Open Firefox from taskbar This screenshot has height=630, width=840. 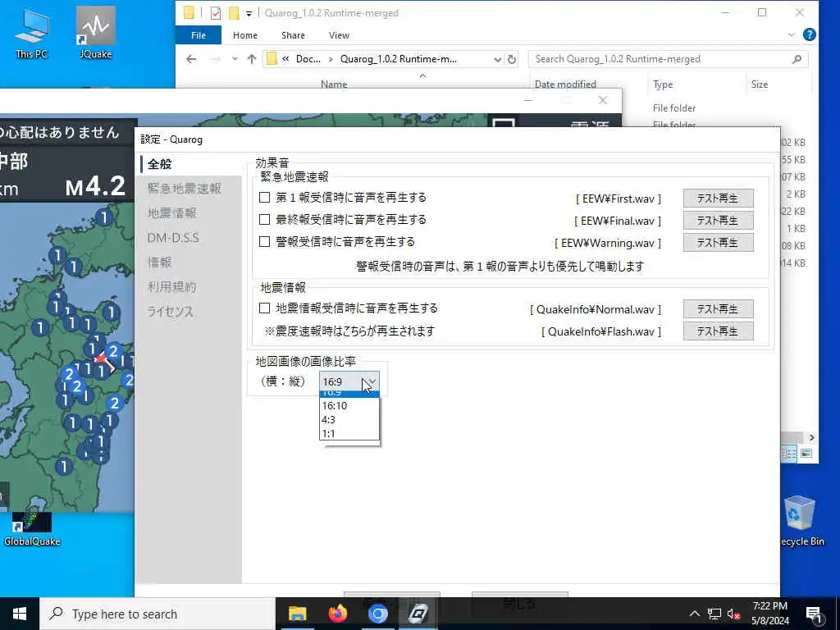tap(337, 614)
